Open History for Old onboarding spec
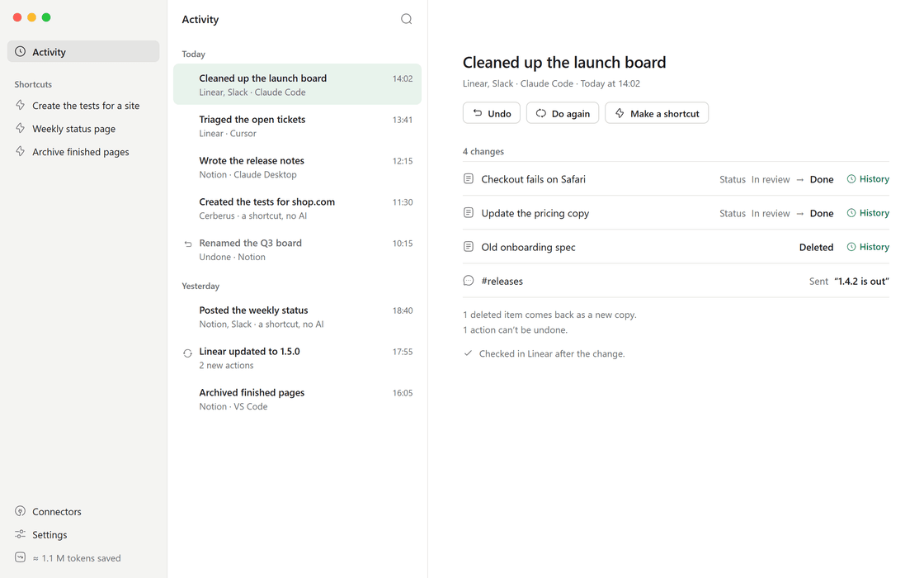The image size is (924, 578). [868, 247]
